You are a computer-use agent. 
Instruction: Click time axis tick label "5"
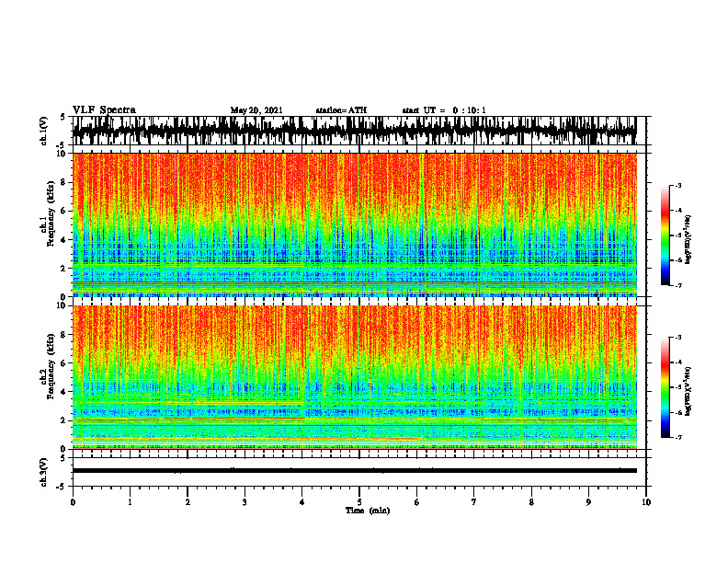click(x=359, y=502)
